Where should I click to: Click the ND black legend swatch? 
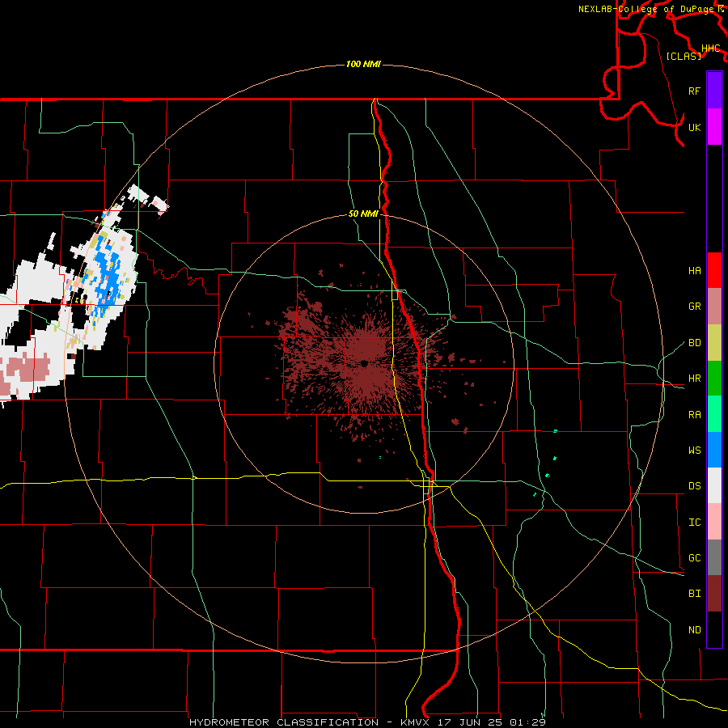tap(714, 629)
